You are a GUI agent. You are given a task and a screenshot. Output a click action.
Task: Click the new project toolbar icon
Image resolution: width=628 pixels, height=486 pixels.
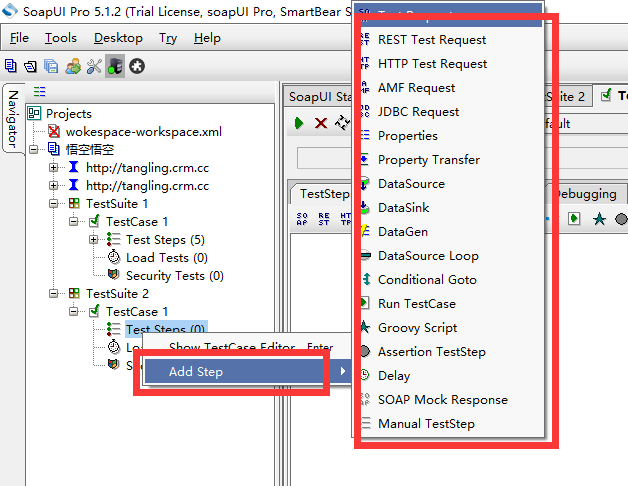tap(10, 66)
